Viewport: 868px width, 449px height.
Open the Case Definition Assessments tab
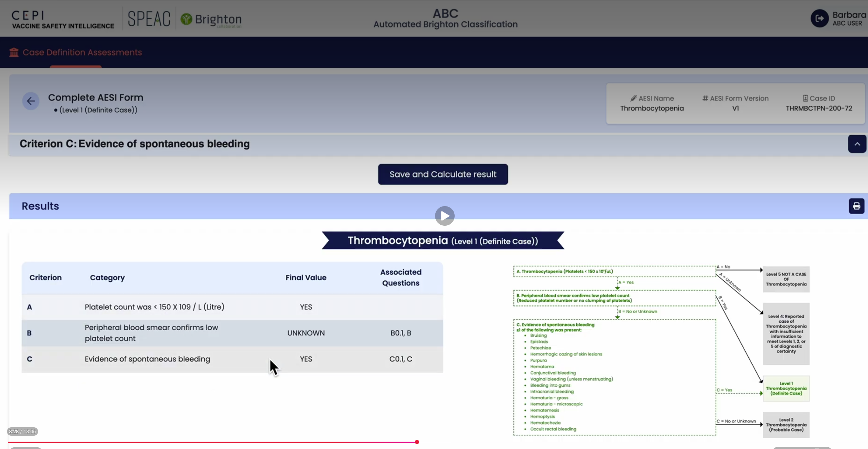[x=76, y=52]
